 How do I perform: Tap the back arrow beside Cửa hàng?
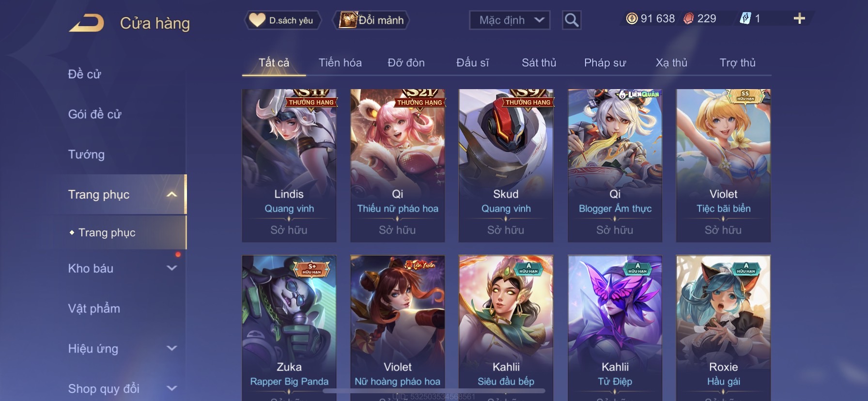[87, 23]
